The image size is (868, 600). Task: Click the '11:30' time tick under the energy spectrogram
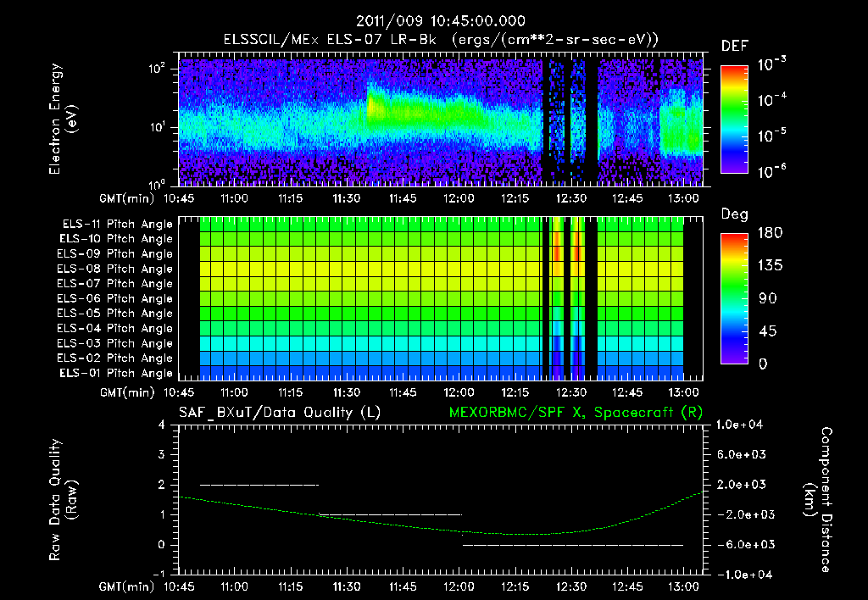click(x=347, y=198)
